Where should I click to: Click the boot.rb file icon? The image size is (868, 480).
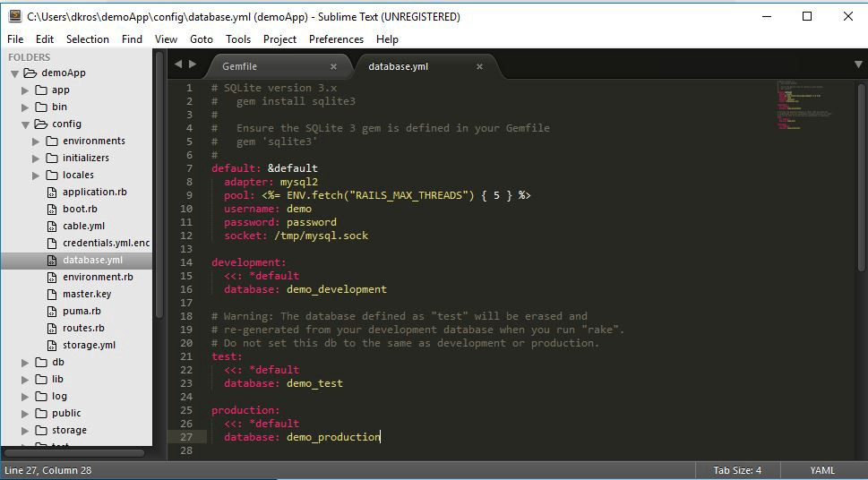(x=51, y=210)
